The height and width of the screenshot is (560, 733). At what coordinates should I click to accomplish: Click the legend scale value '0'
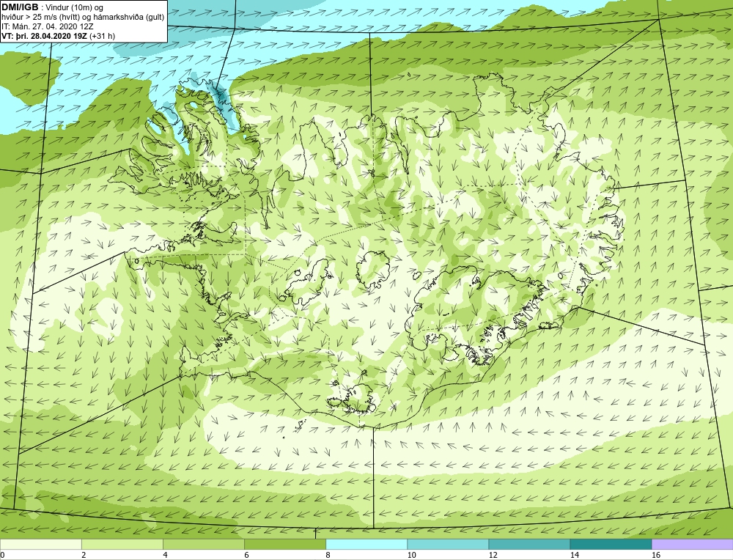pyautogui.click(x=2, y=555)
